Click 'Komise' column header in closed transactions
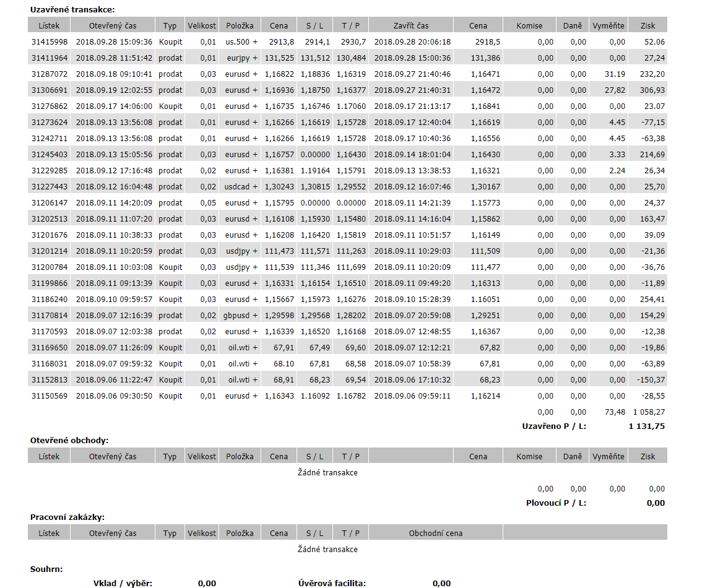 (x=529, y=26)
